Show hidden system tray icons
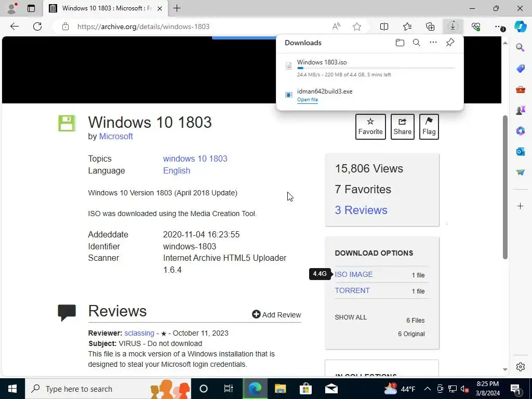The width and height of the screenshot is (532, 399). (428, 389)
